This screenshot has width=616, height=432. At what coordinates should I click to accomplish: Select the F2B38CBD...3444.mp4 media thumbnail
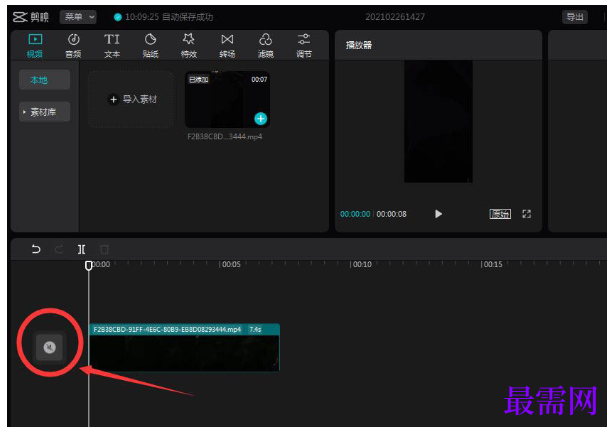227,99
